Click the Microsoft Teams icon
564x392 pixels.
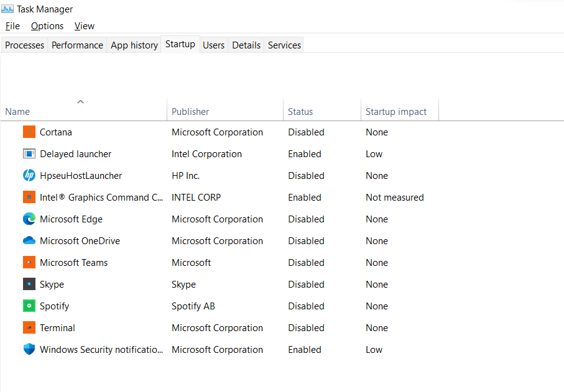pos(29,262)
